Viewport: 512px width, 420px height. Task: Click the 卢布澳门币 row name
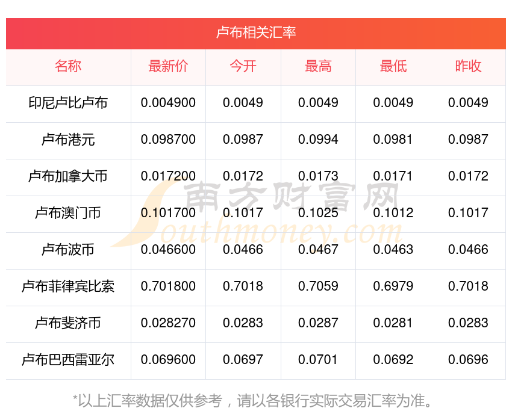pos(68,213)
